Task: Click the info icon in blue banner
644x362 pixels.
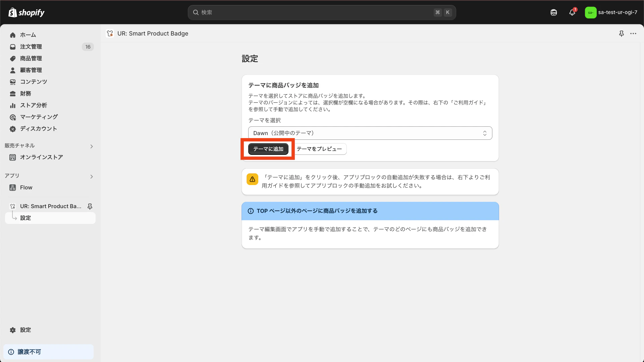Action: (x=251, y=211)
